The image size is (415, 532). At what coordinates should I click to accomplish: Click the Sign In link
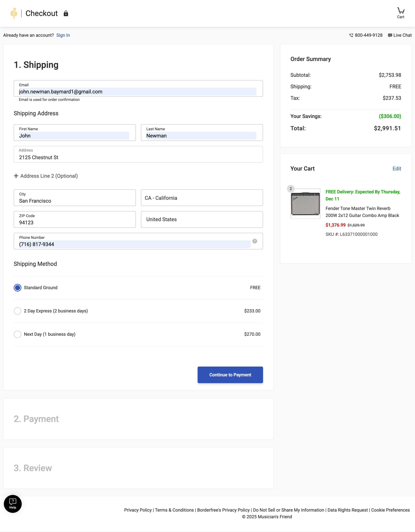point(63,35)
